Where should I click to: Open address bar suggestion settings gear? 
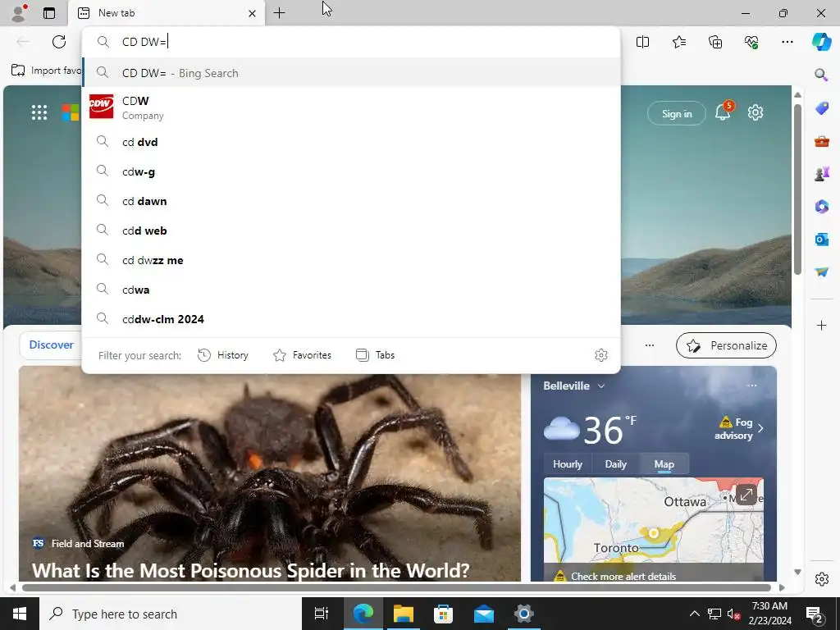[601, 355]
